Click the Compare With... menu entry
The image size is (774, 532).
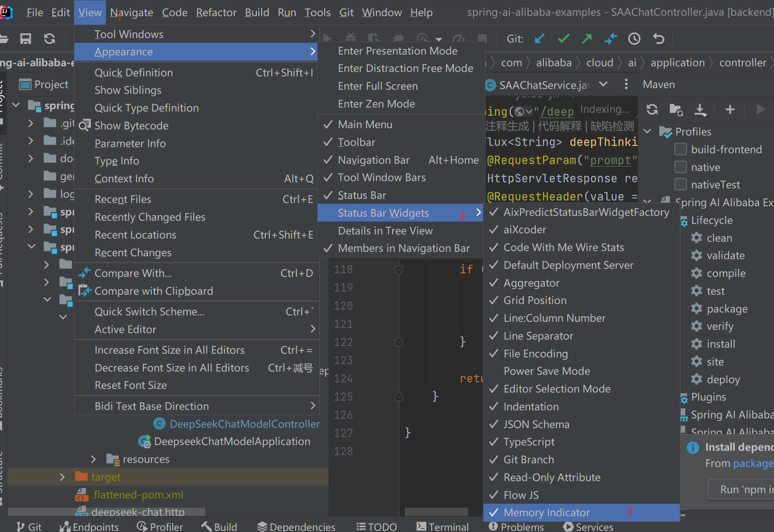[197, 273]
